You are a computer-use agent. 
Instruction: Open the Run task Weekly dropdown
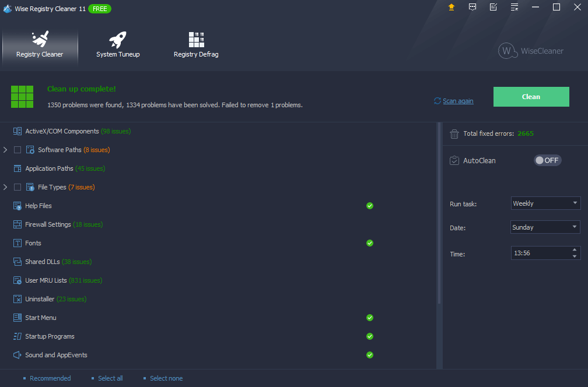tap(545, 203)
